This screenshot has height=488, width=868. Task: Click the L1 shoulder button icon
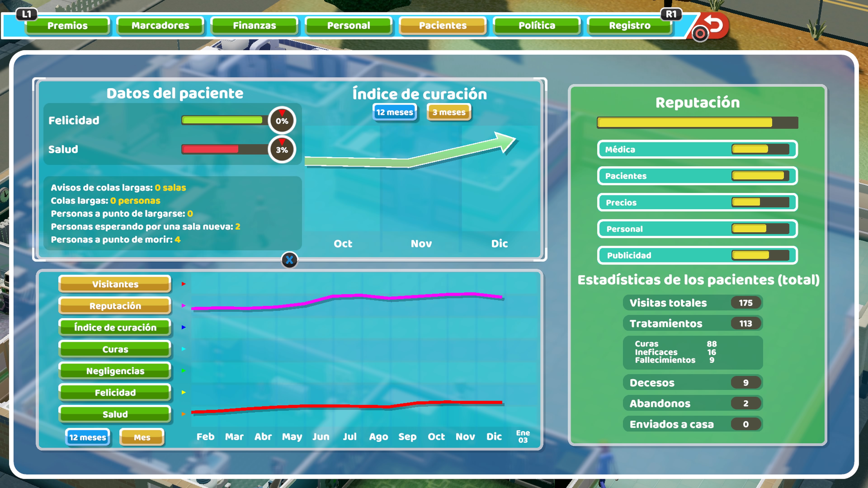coord(27,14)
